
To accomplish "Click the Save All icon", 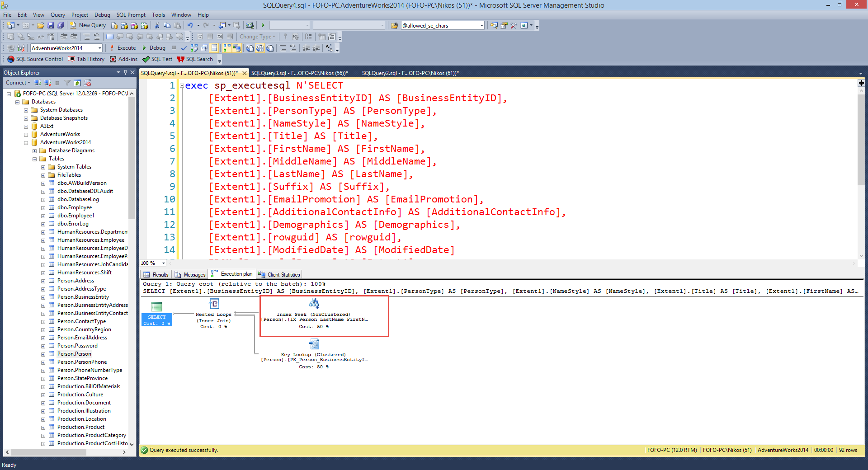I will [x=61, y=25].
